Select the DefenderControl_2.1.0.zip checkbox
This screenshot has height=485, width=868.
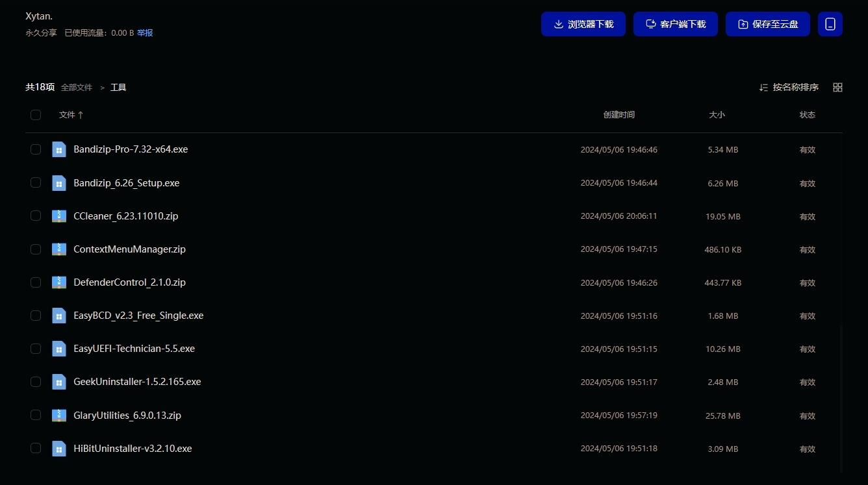tap(36, 282)
